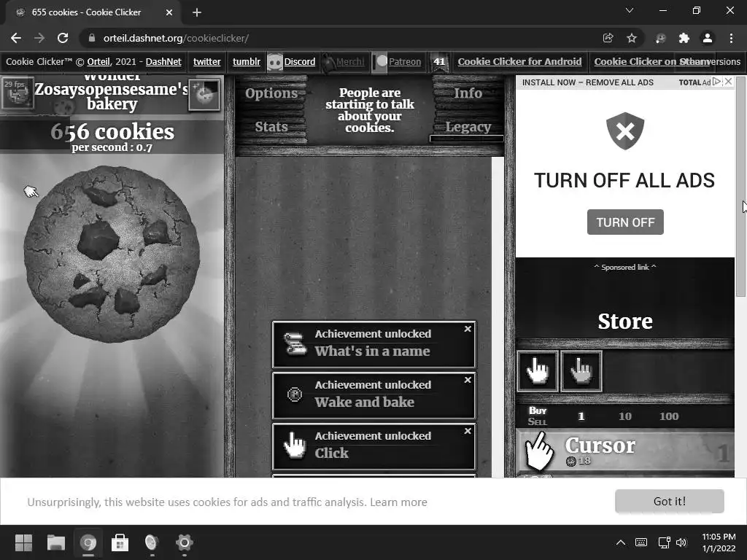The height and width of the screenshot is (560, 747).
Task: Open a new browser tab
Action: 197,12
